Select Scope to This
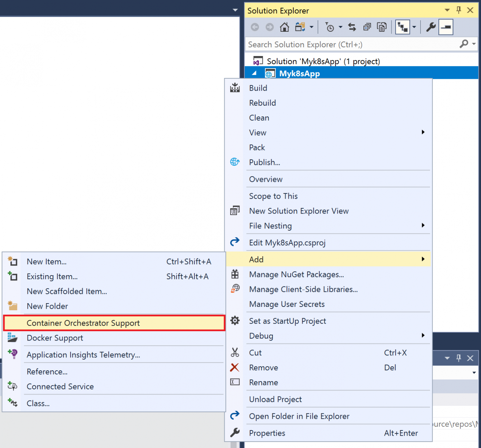 coord(273,196)
